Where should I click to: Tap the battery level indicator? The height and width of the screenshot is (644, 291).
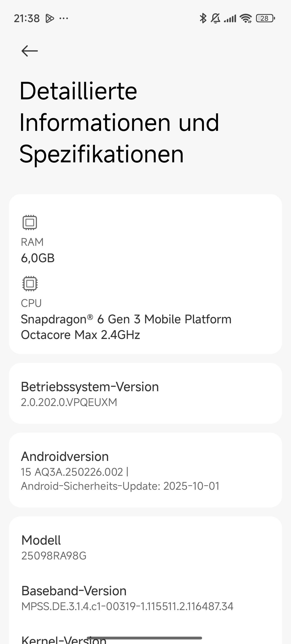(x=265, y=18)
